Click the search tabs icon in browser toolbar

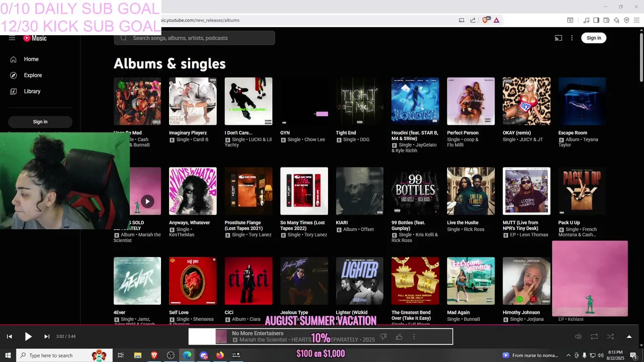click(x=570, y=20)
